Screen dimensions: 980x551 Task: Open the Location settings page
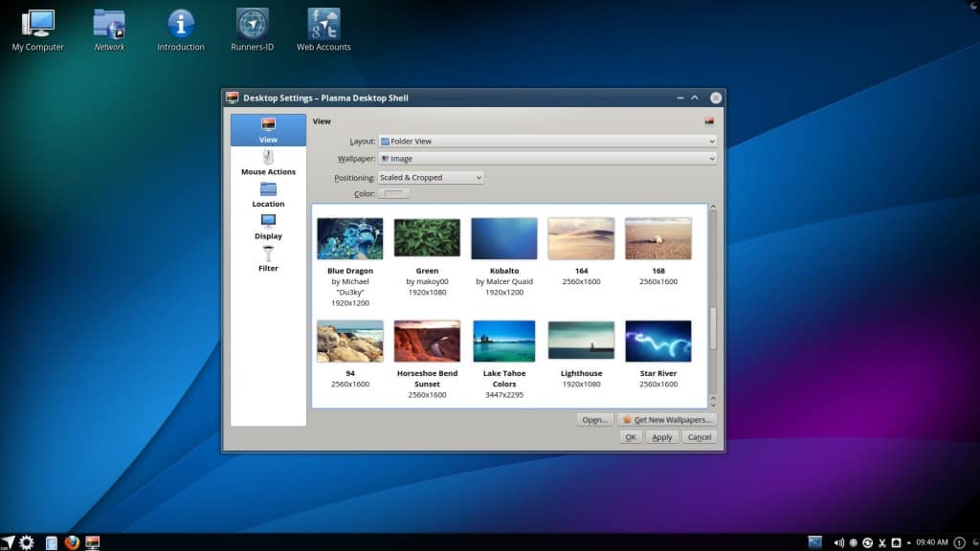(268, 194)
